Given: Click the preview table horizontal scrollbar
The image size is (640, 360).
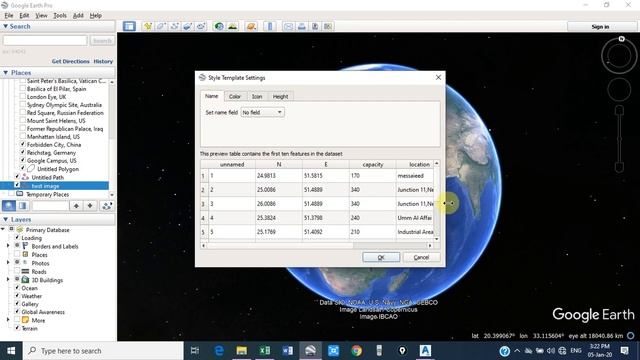Looking at the screenshot, I should point(317,245).
